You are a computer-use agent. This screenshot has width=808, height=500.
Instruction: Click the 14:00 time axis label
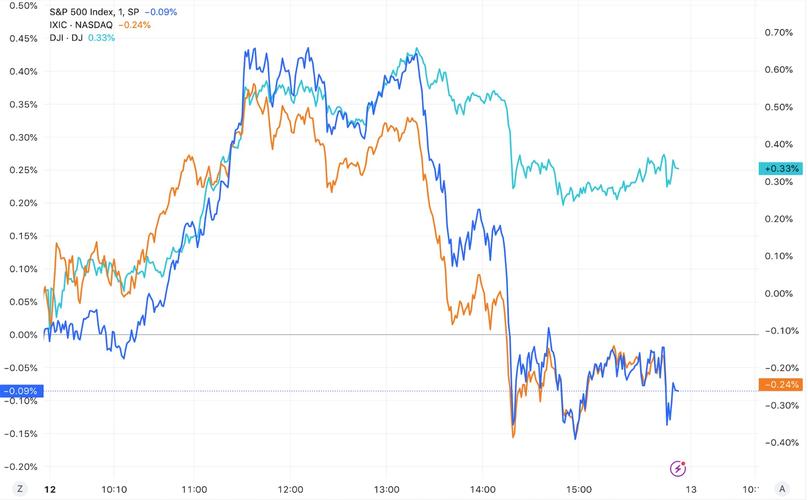click(481, 489)
